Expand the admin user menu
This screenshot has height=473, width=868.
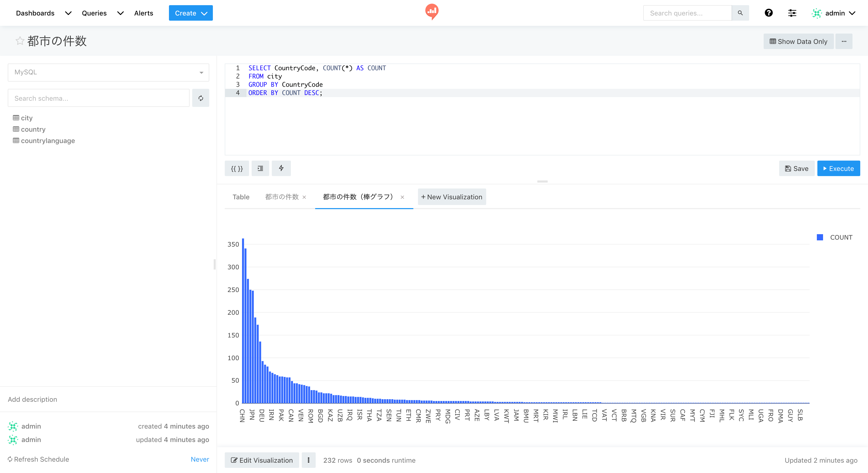pyautogui.click(x=834, y=13)
